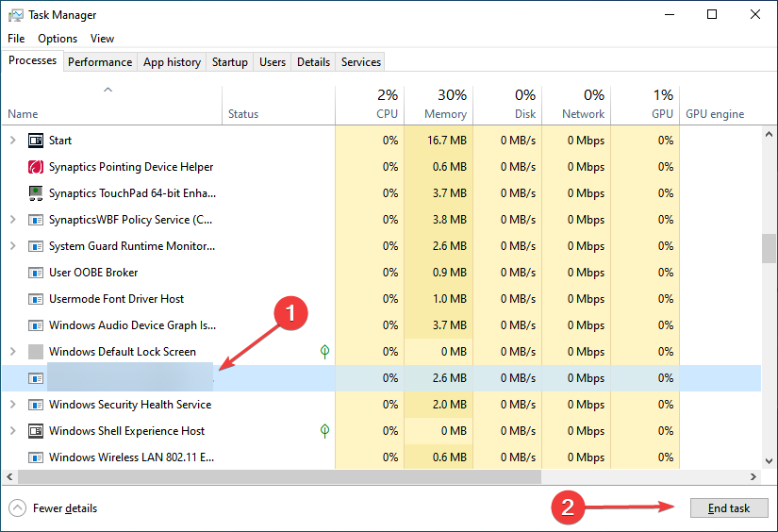Click the Windows Security Health Service icon
Viewport: 778px width, 532px height.
[36, 405]
